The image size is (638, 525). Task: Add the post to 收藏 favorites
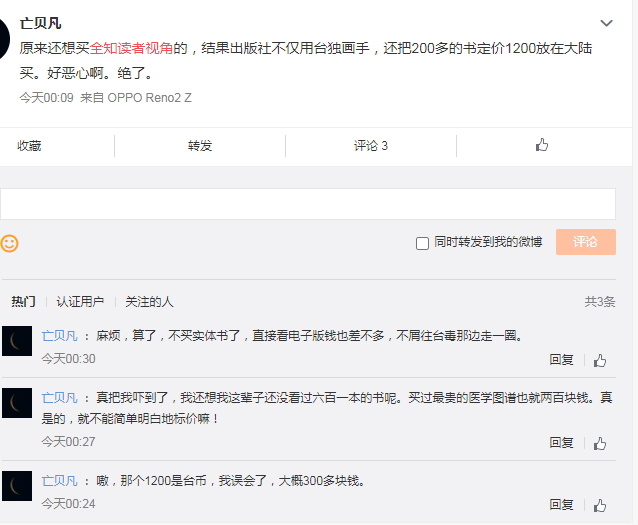(x=29, y=145)
